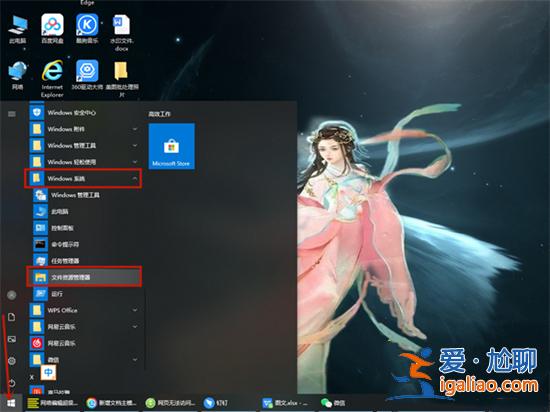Switch to 图文.xlsx taskbar window
550x412 pixels.
(286, 403)
